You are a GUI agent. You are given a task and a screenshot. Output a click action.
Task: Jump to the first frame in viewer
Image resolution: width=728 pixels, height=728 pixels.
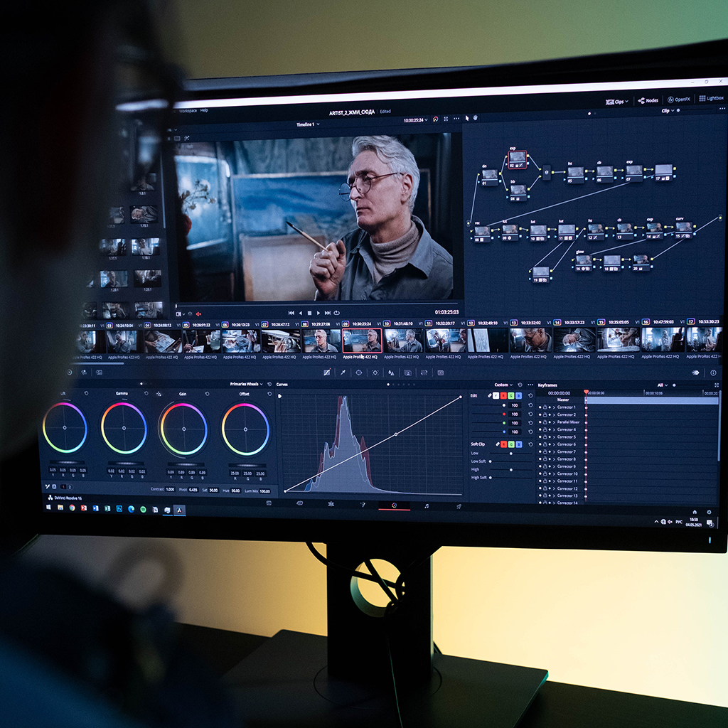291,313
